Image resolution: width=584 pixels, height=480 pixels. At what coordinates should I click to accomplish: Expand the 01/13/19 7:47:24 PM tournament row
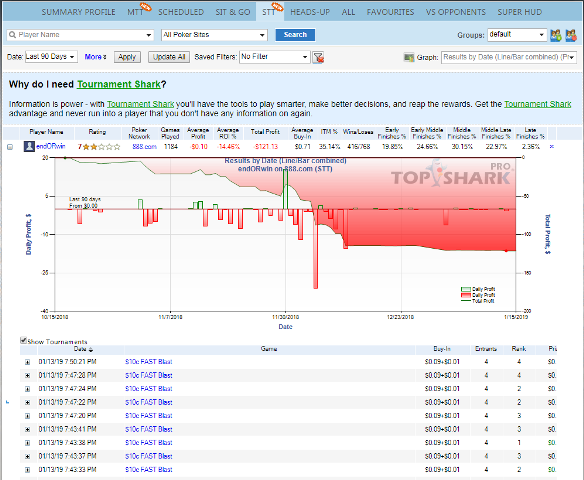click(x=28, y=389)
